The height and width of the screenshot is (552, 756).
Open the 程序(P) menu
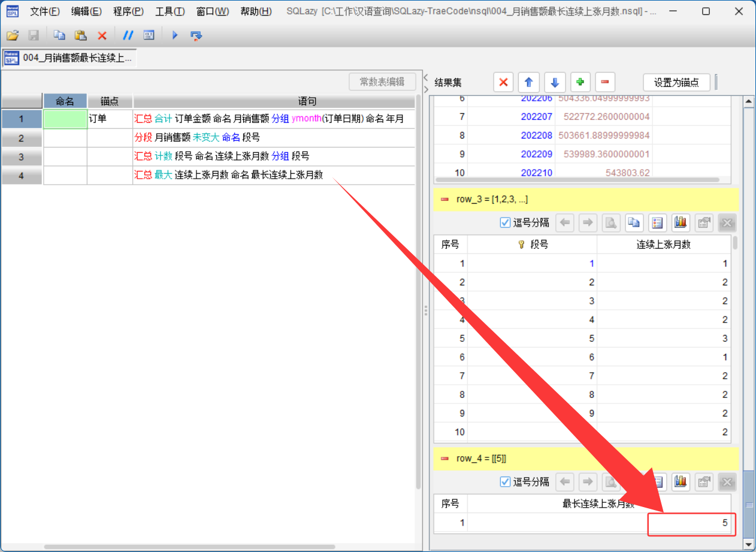[x=128, y=11]
